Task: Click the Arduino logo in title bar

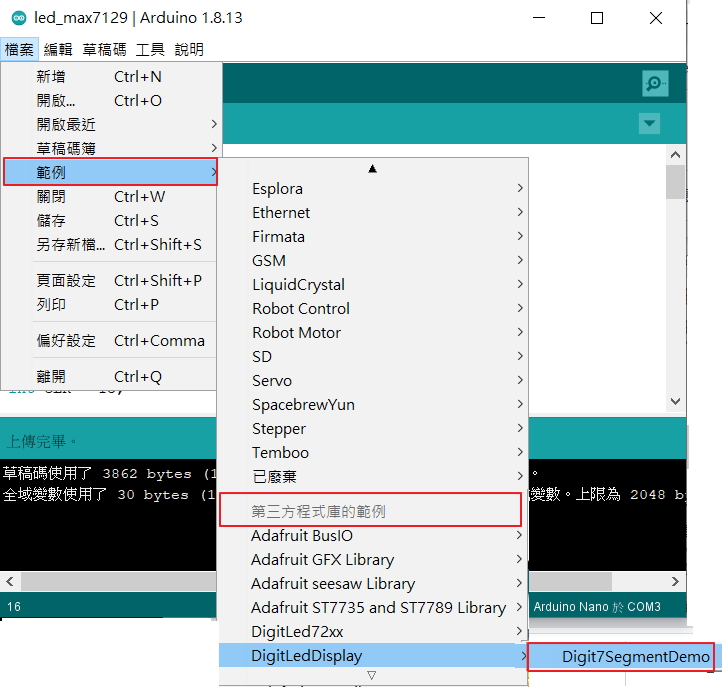Action: pyautogui.click(x=18, y=18)
